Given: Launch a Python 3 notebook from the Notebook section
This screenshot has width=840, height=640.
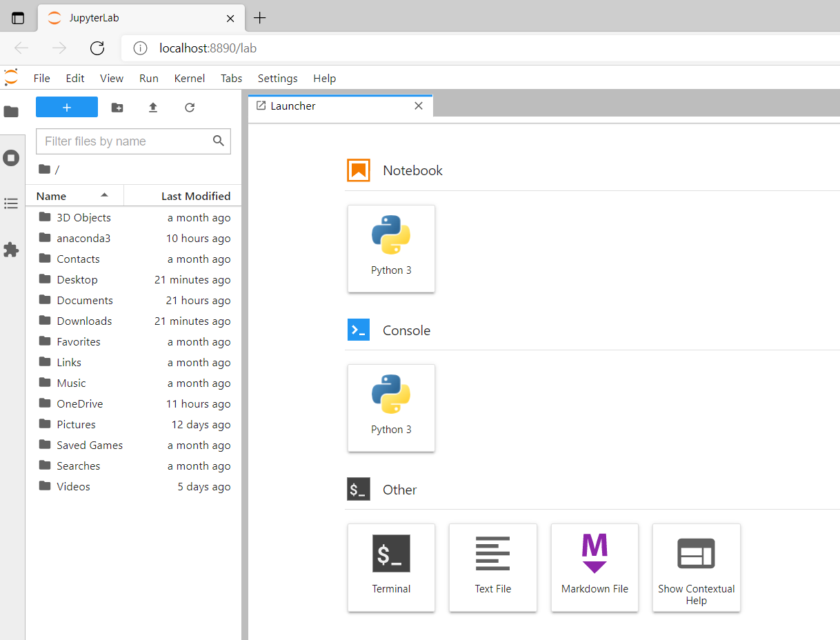Looking at the screenshot, I should pyautogui.click(x=391, y=248).
